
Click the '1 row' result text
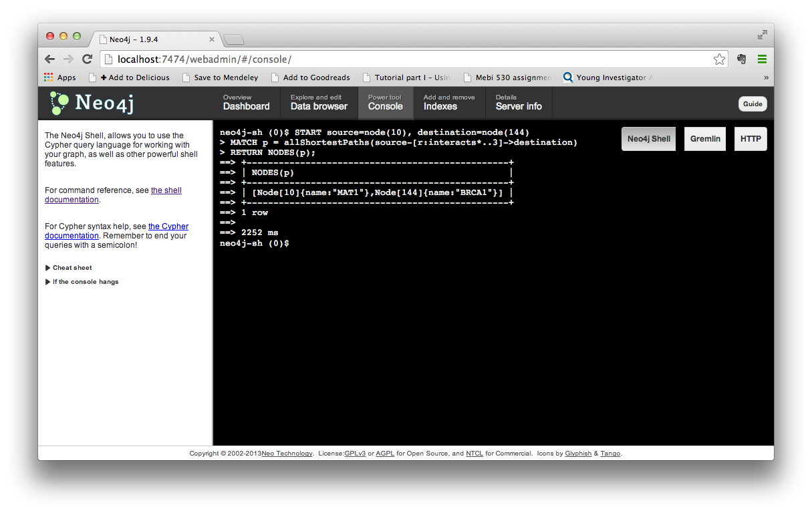pos(255,212)
